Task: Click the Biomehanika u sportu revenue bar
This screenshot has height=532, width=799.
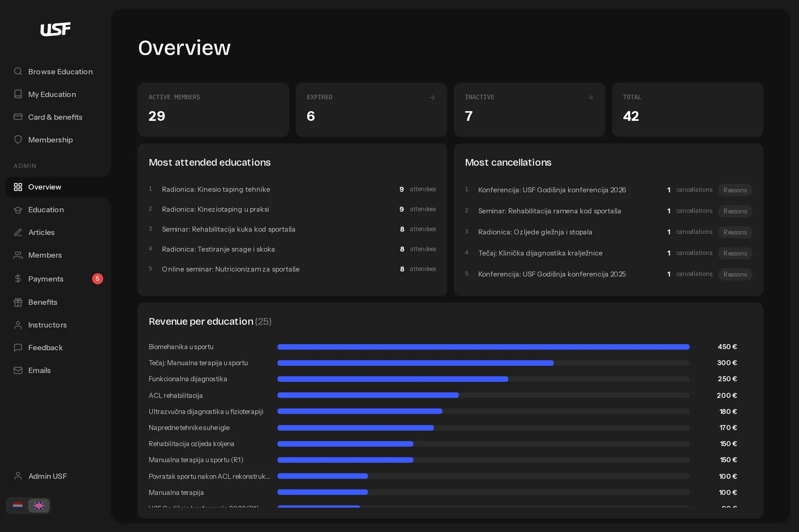Action: click(483, 347)
